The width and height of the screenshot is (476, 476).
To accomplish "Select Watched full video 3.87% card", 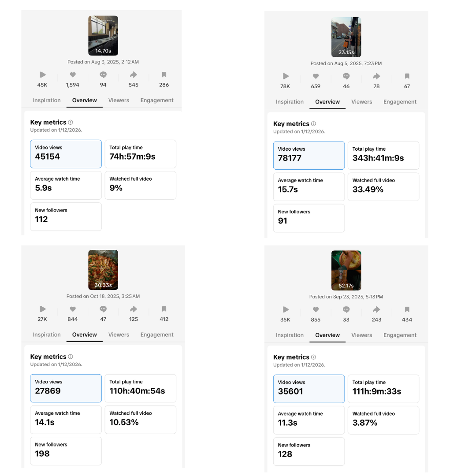I will [383, 420].
